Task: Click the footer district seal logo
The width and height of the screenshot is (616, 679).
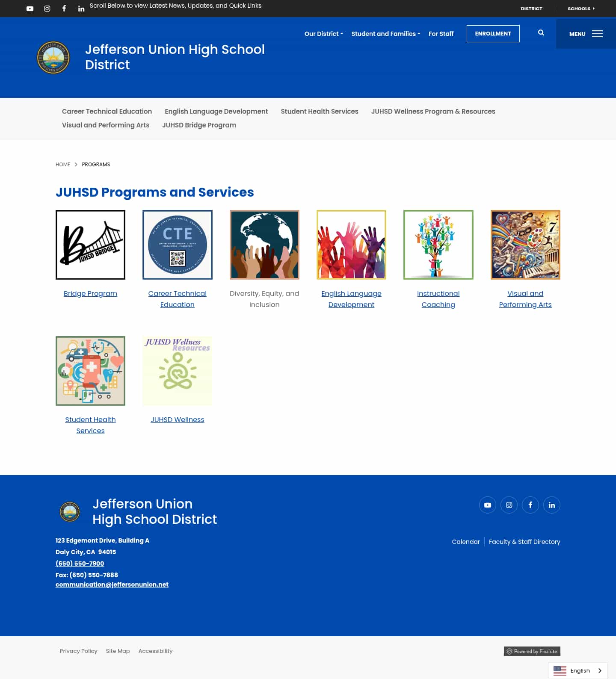Action: point(70,511)
